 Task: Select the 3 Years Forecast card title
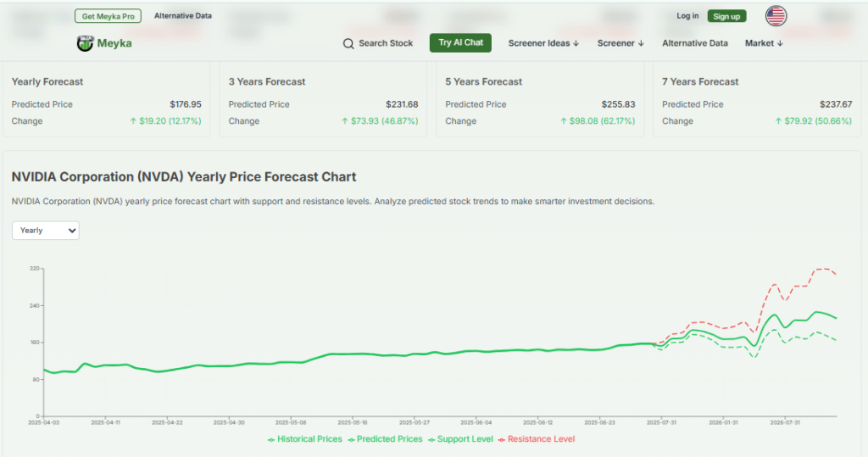267,82
